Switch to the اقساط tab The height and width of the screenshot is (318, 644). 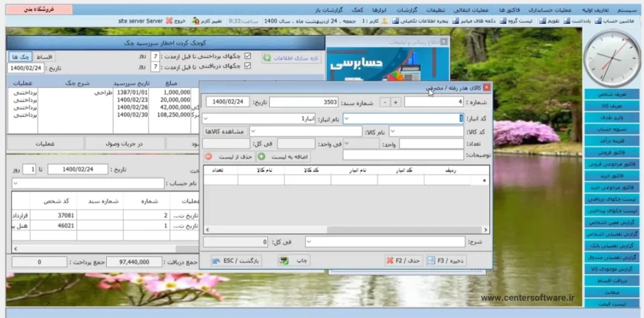[x=44, y=57]
